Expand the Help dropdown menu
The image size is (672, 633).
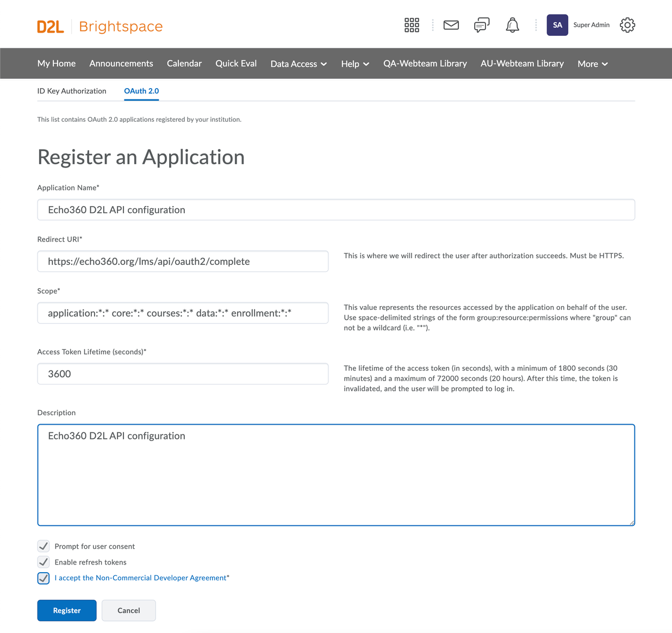click(355, 64)
